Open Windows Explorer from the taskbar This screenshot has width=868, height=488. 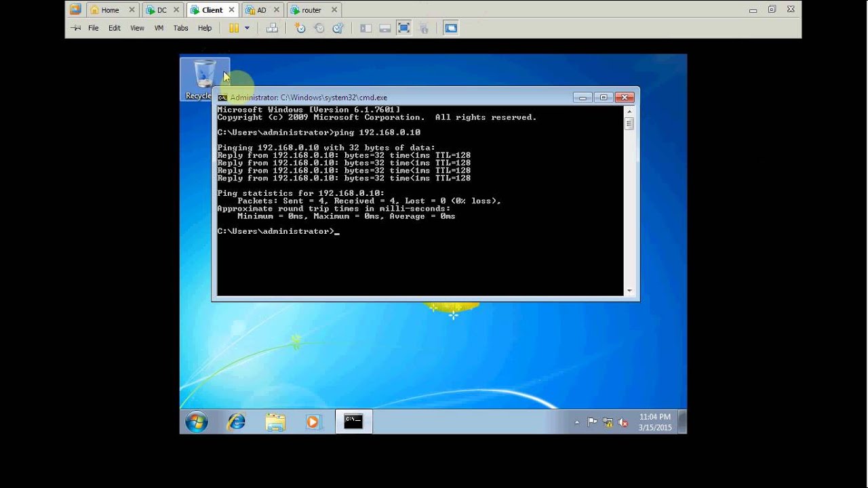point(275,422)
